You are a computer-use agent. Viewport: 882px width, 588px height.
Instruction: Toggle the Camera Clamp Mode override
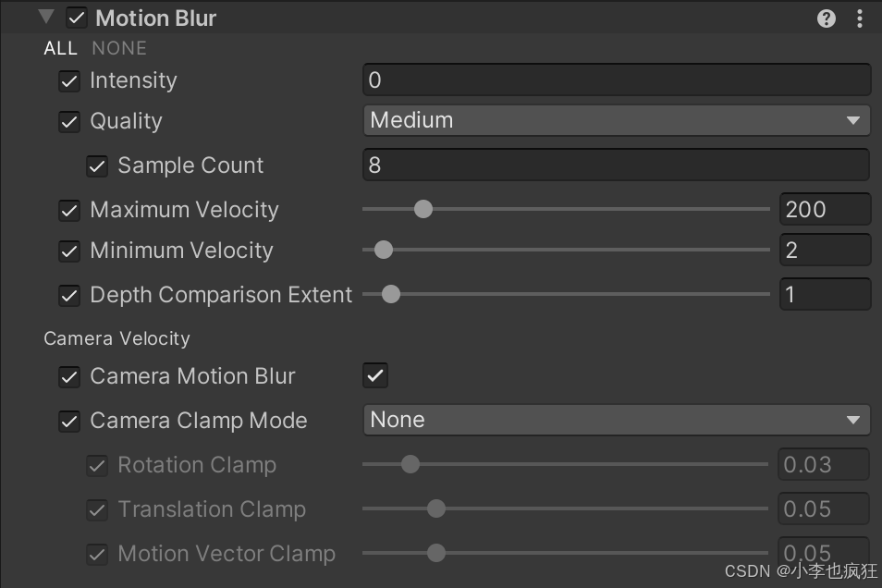click(69, 421)
